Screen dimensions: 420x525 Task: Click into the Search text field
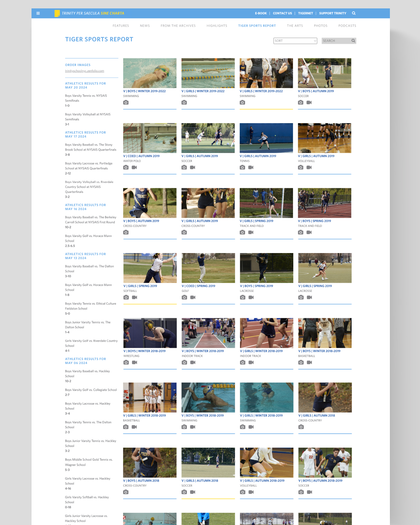pos(336,41)
